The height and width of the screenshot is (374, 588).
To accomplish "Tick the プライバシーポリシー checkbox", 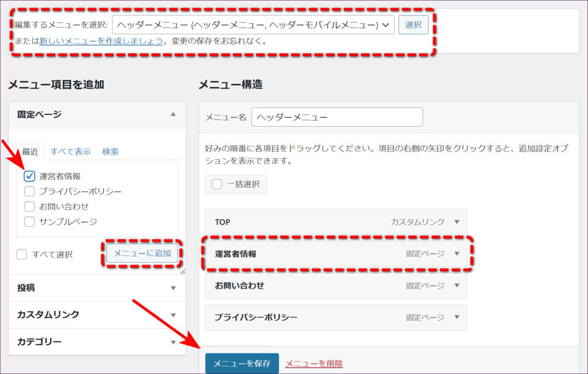I will click(x=30, y=191).
